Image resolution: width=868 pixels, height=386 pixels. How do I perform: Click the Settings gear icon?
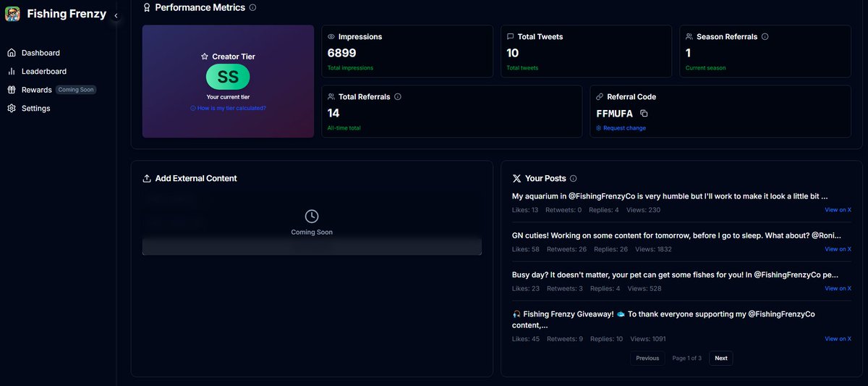[x=12, y=109]
